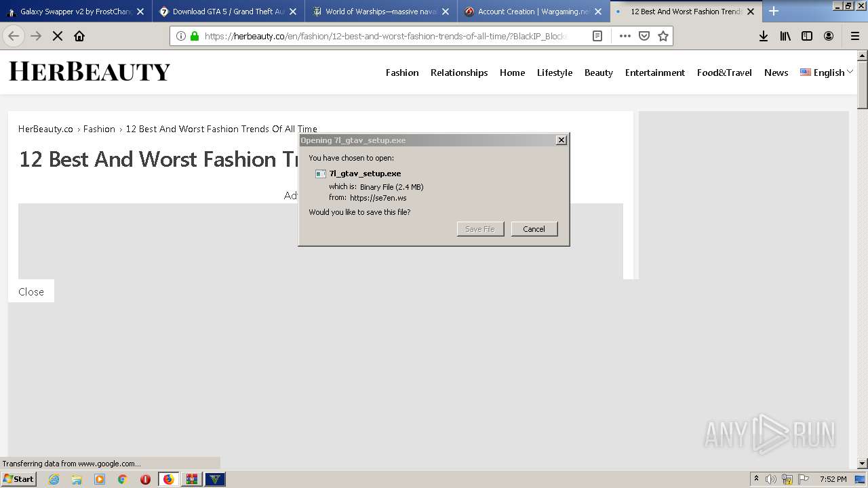Viewport: 868px width, 488px height.
Task: Toggle reader view icon in address bar
Action: click(x=597, y=37)
